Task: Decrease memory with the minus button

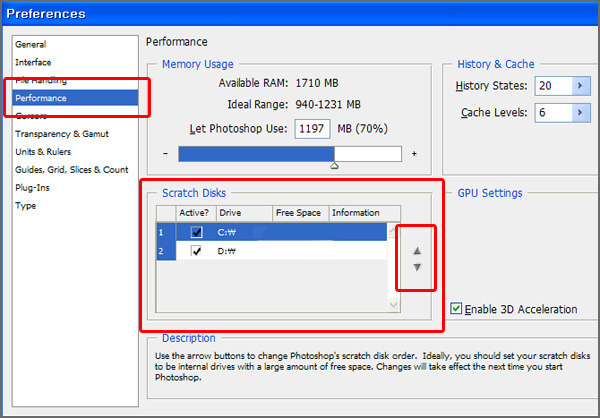Action: [x=165, y=153]
